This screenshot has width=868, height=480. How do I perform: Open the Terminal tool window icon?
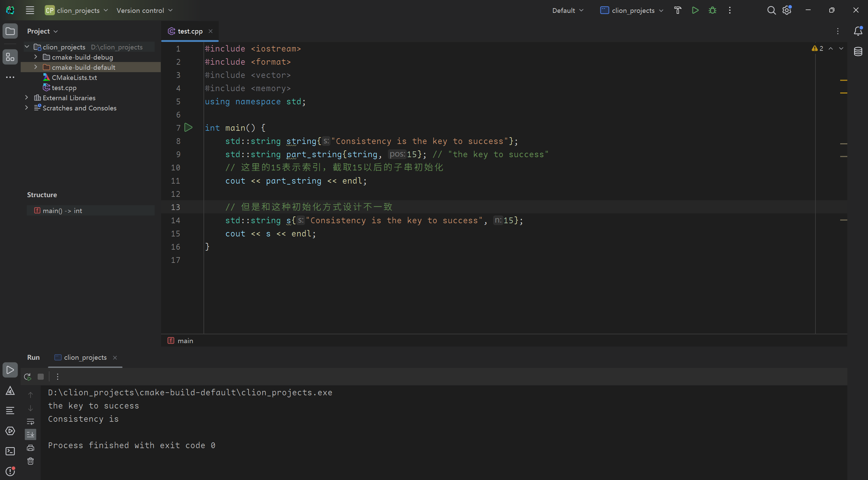[10, 451]
